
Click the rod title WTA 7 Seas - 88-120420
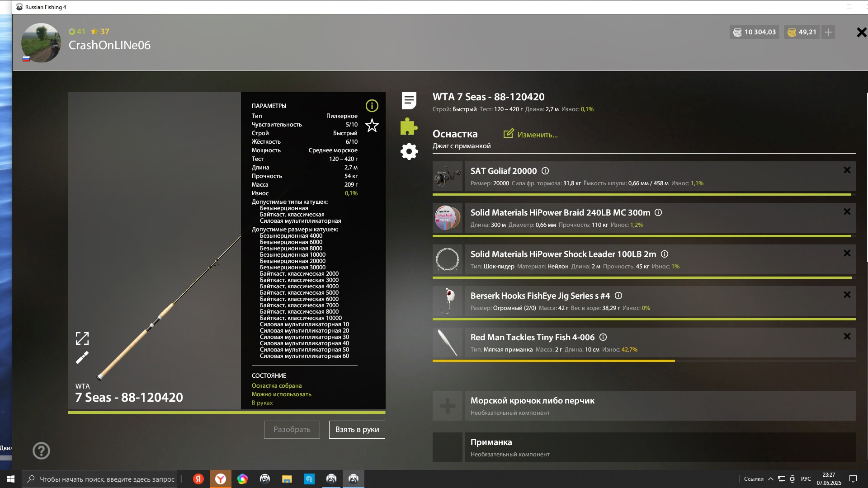[x=488, y=97]
